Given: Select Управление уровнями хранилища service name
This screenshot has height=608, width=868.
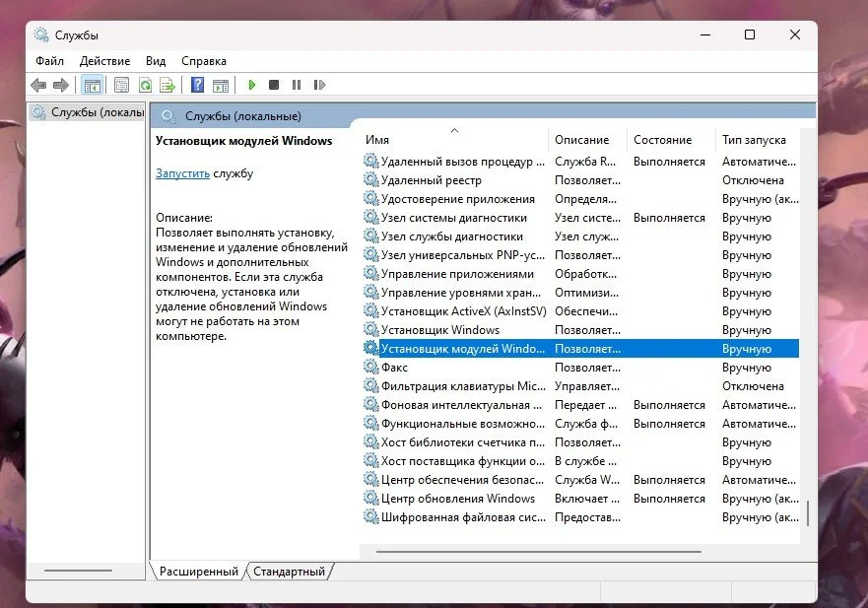Looking at the screenshot, I should pyautogui.click(x=460, y=293).
